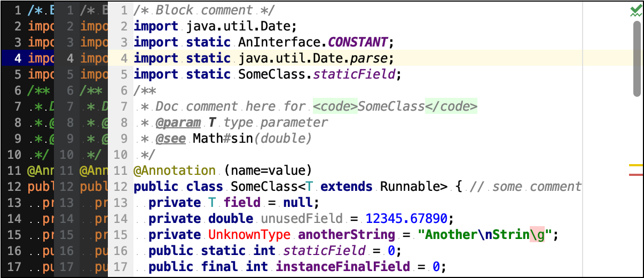Click "anotherString" on line 15
644x278 pixels.
click(x=347, y=235)
